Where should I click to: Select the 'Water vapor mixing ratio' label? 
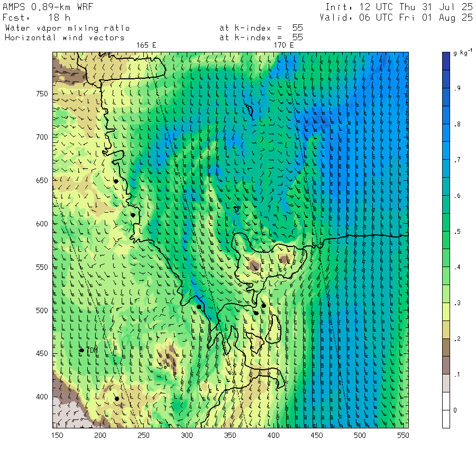tap(67, 28)
